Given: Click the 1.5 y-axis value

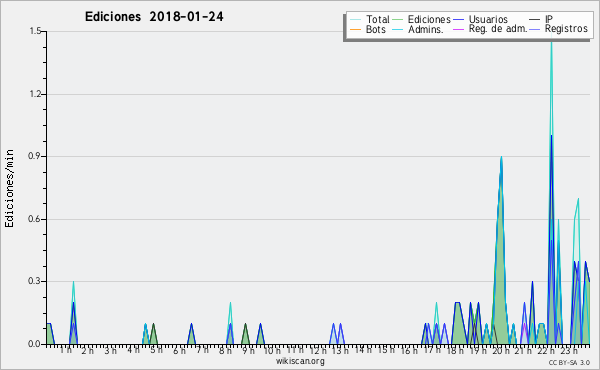Looking at the screenshot, I should [x=35, y=31].
